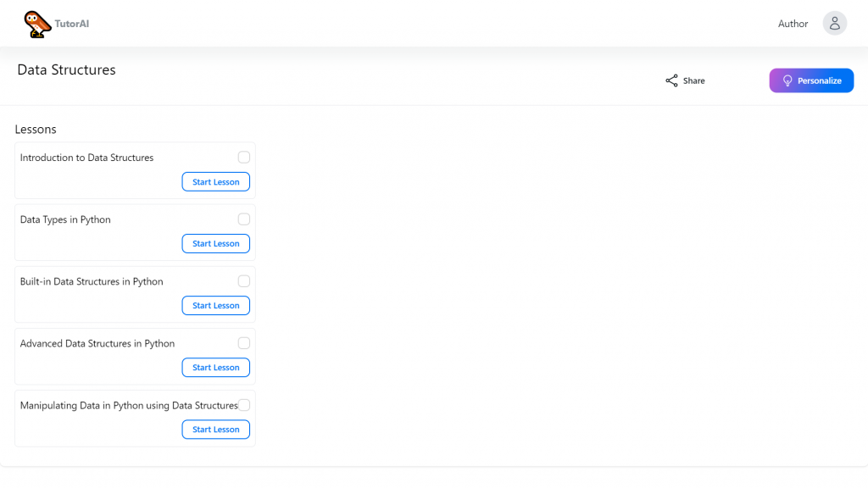Start the Data Types in Python lesson
Viewport: 868px width, 488px height.
point(215,243)
